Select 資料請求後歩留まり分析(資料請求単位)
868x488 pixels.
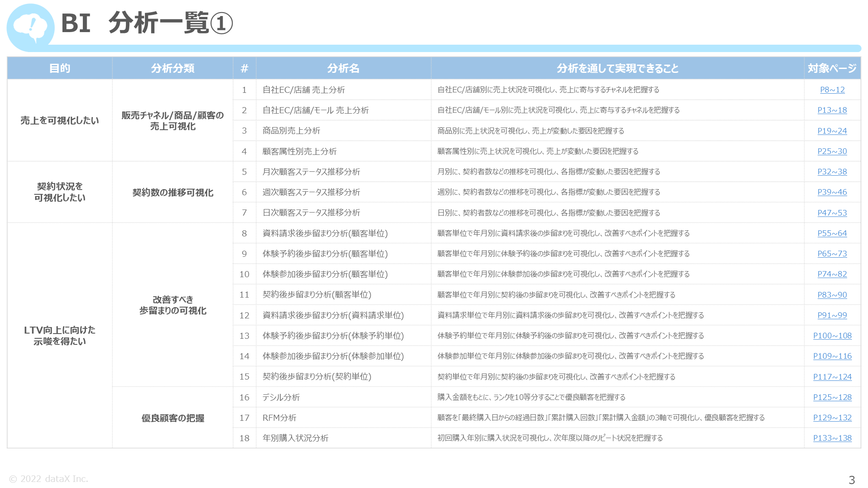(x=333, y=315)
